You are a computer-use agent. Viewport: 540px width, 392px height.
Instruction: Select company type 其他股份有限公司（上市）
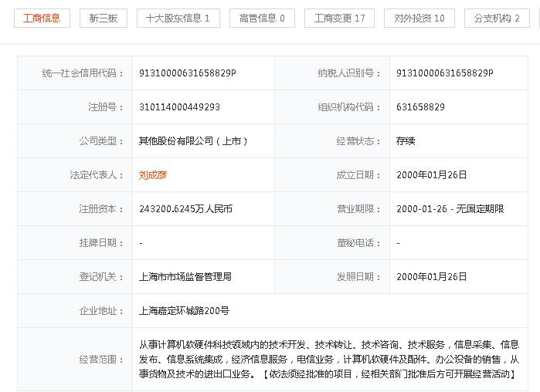(x=193, y=141)
